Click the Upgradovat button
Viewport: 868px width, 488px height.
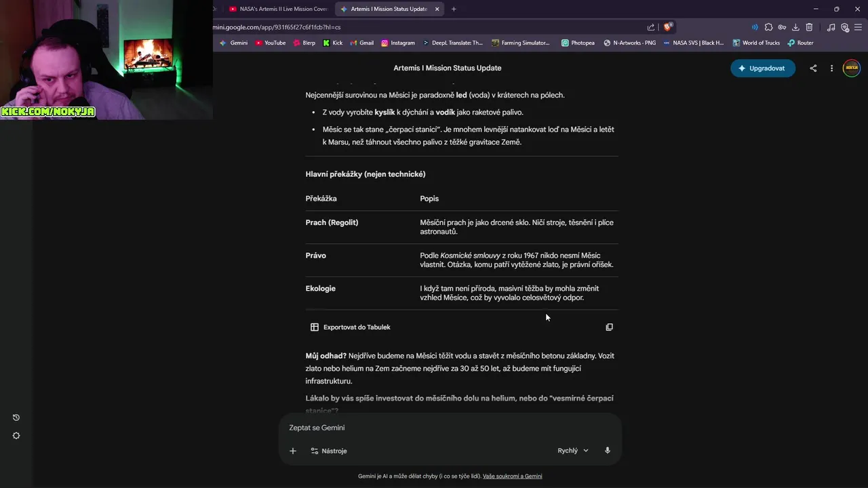[762, 68]
